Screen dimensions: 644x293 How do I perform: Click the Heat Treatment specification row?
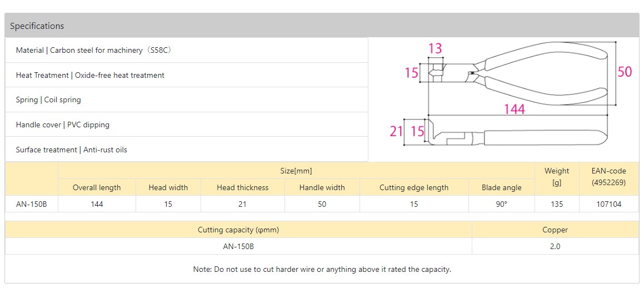click(90, 75)
